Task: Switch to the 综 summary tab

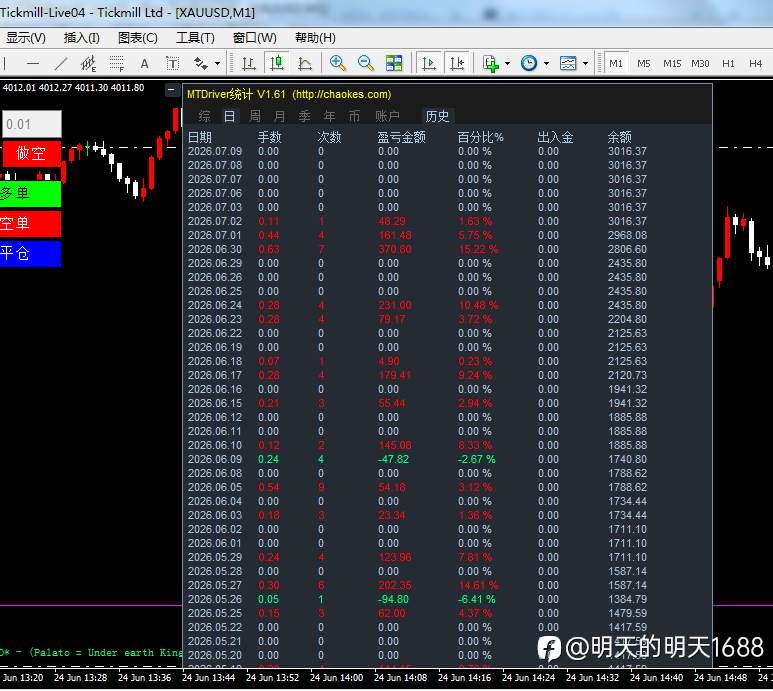Action: (204, 116)
